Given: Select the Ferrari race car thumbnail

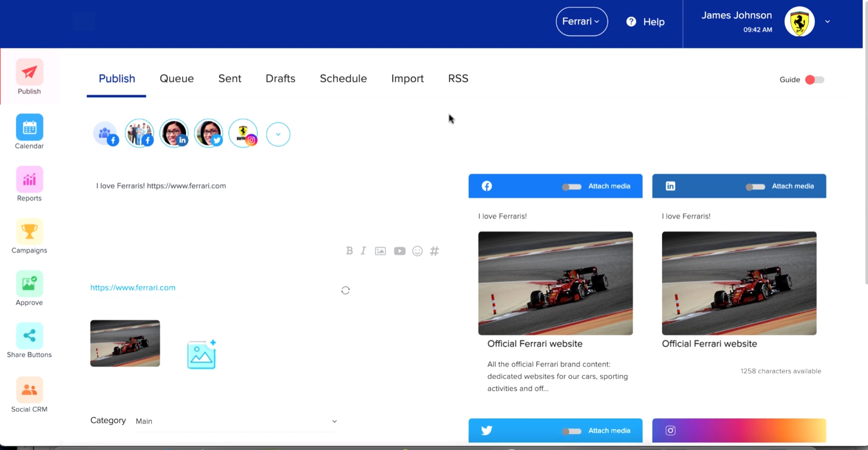Looking at the screenshot, I should pyautogui.click(x=125, y=343).
